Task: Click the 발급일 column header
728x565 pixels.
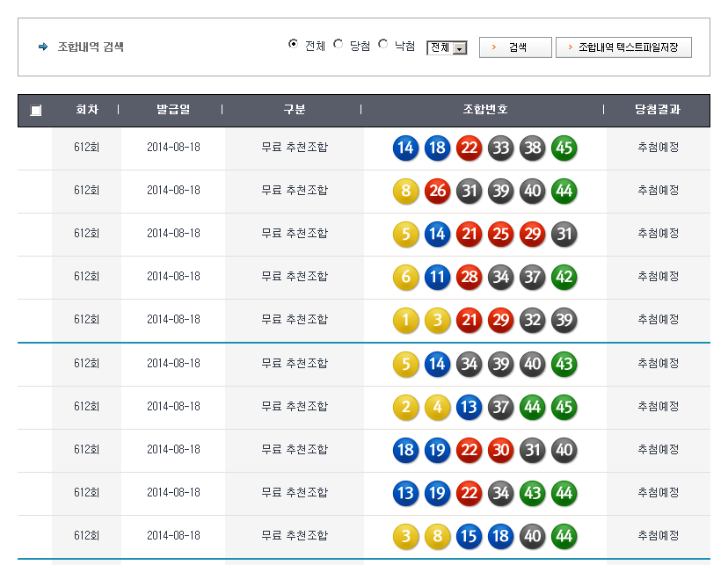Action: (x=173, y=110)
